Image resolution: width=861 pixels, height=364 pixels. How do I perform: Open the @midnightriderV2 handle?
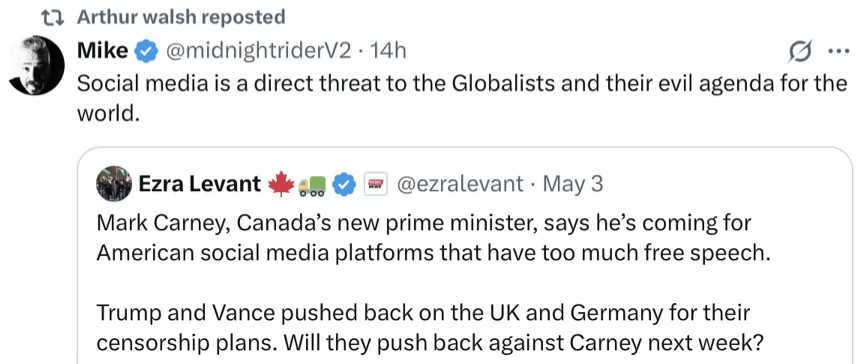point(258,52)
